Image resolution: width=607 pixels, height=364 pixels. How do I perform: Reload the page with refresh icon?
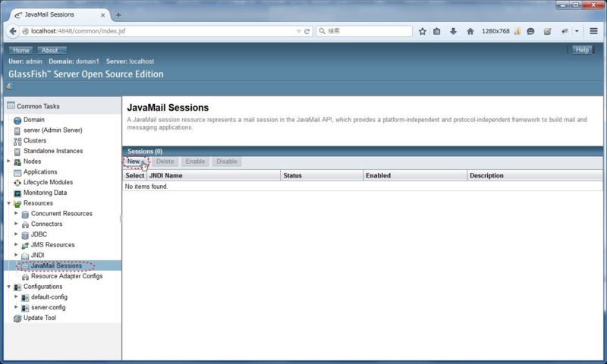[307, 31]
